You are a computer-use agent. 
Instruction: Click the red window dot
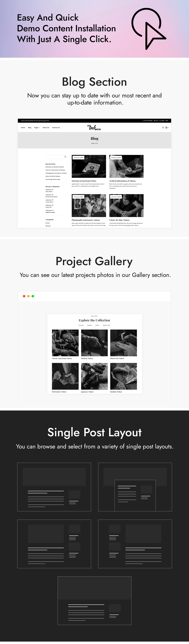tap(24, 296)
